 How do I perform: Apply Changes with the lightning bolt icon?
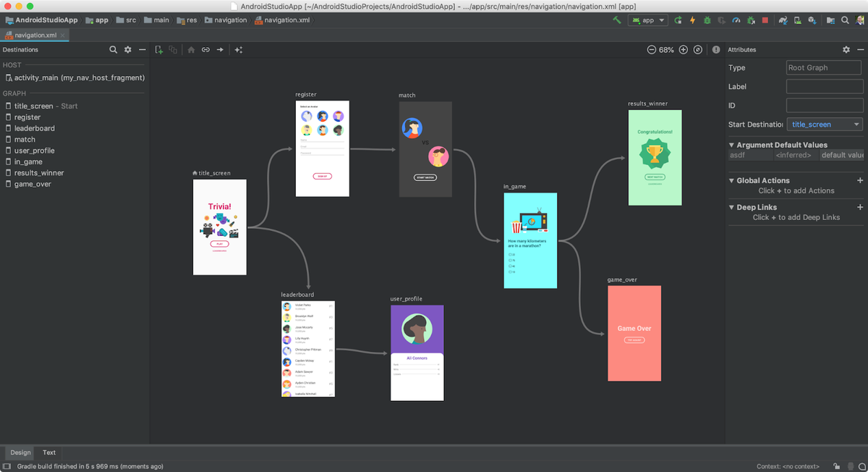pos(692,20)
